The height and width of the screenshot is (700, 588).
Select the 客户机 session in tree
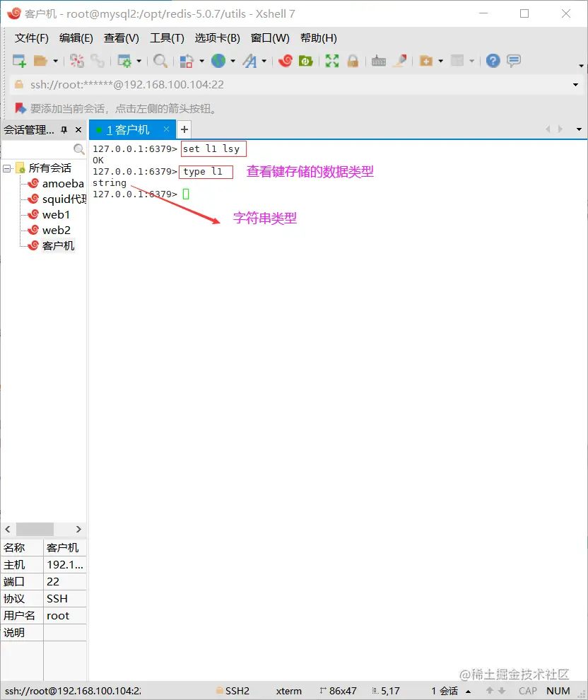58,246
